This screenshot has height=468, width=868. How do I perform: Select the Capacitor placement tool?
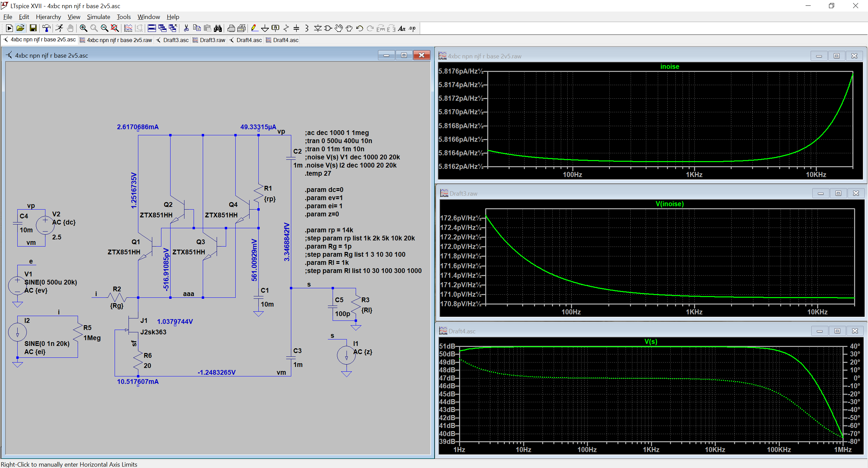click(296, 28)
